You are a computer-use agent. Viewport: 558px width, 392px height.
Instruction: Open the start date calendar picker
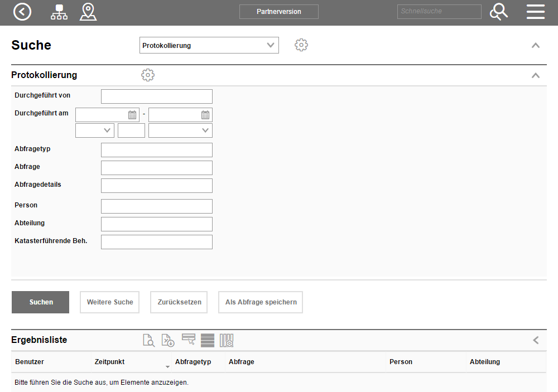pyautogui.click(x=132, y=115)
